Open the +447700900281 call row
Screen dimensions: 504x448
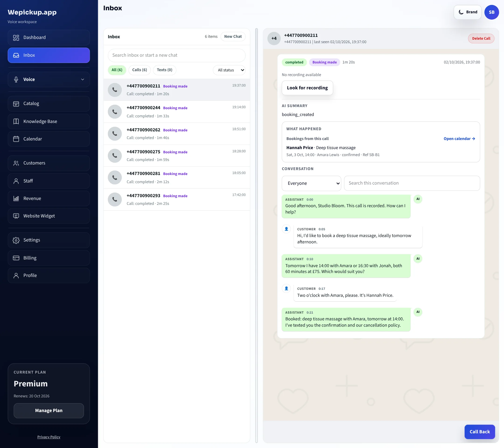(177, 178)
